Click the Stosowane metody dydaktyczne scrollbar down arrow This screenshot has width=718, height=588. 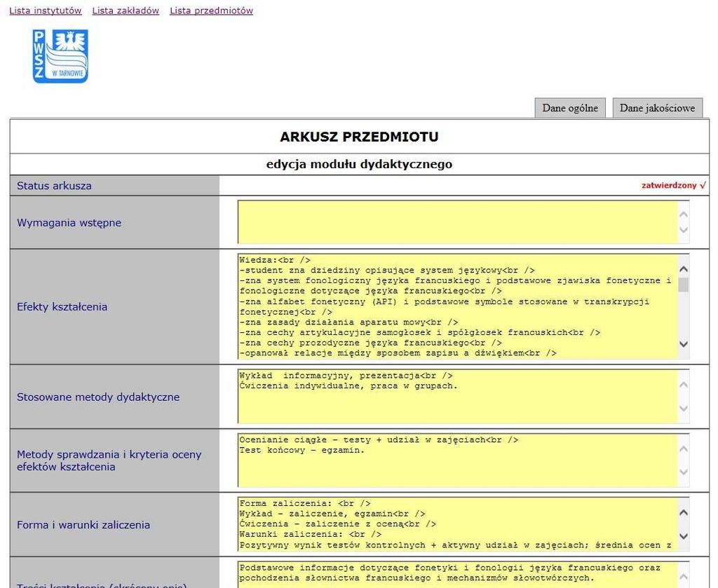683,408
